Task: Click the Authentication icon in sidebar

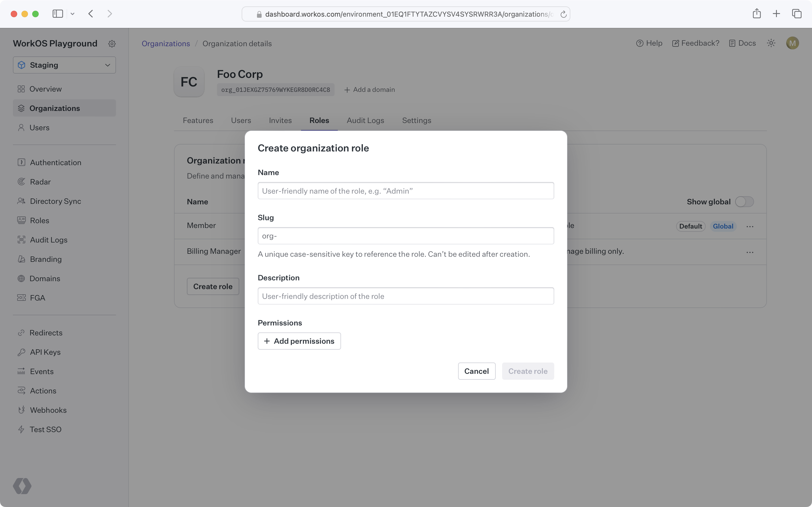Action: coord(21,162)
